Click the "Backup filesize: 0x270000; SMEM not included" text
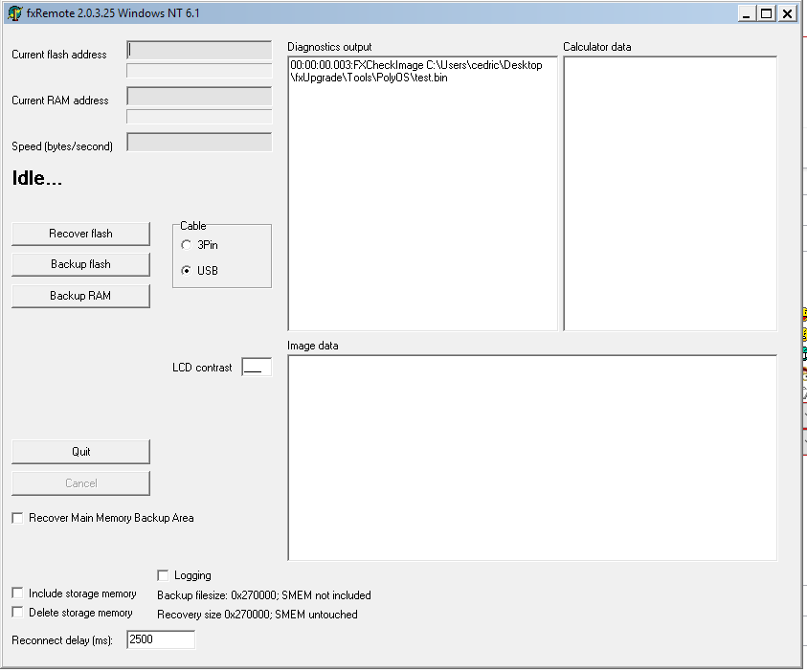 tap(264, 595)
